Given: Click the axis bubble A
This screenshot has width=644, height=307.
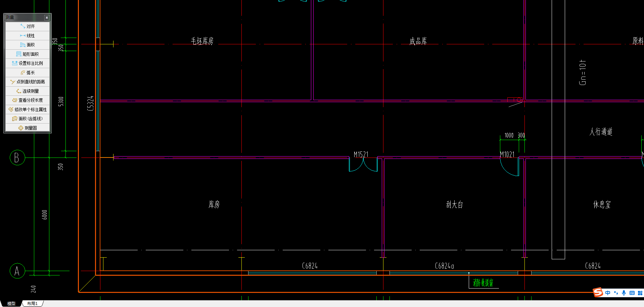Looking at the screenshot, I should coord(17,271).
